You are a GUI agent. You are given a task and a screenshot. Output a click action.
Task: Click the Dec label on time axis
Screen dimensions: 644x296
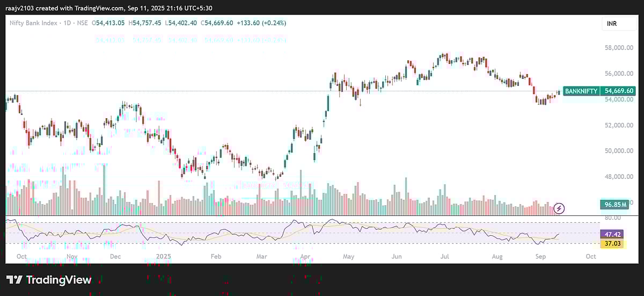click(115, 257)
